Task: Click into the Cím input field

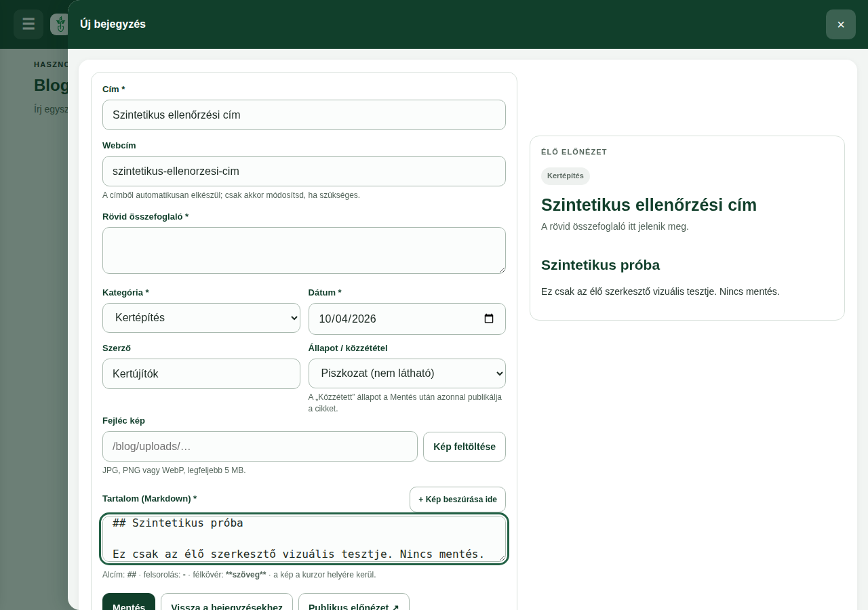Action: coord(304,115)
